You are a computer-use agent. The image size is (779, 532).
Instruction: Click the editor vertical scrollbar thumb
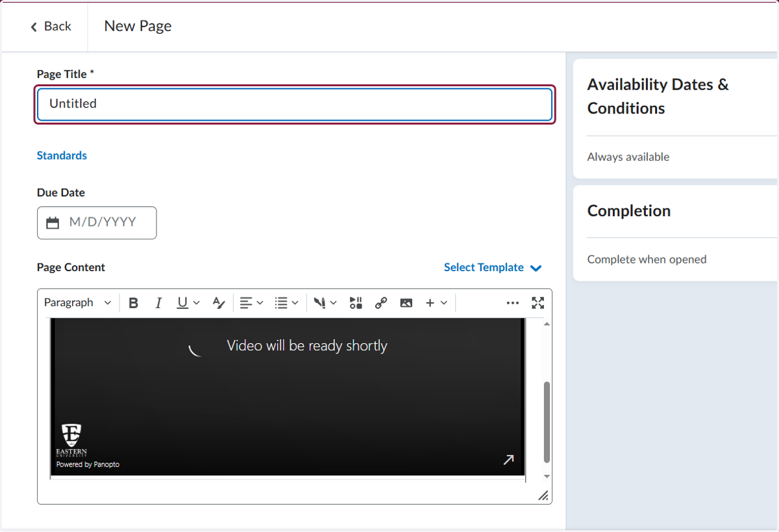[547, 422]
